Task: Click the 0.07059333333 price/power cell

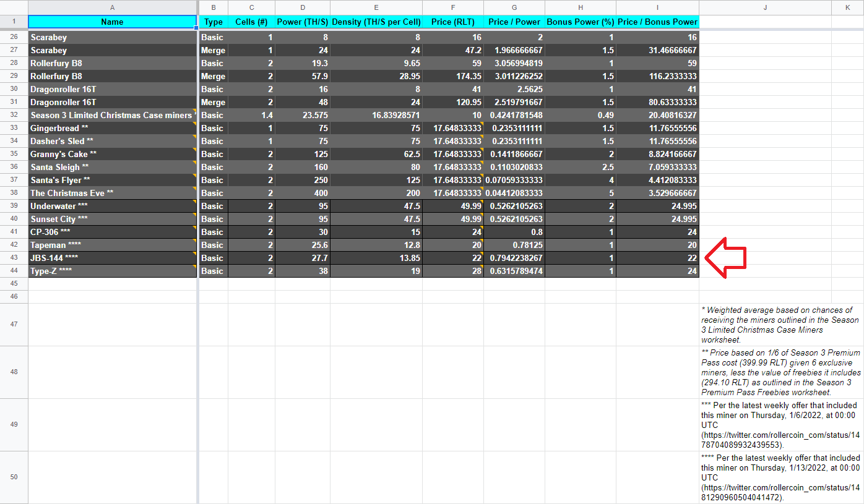Action: coord(514,180)
